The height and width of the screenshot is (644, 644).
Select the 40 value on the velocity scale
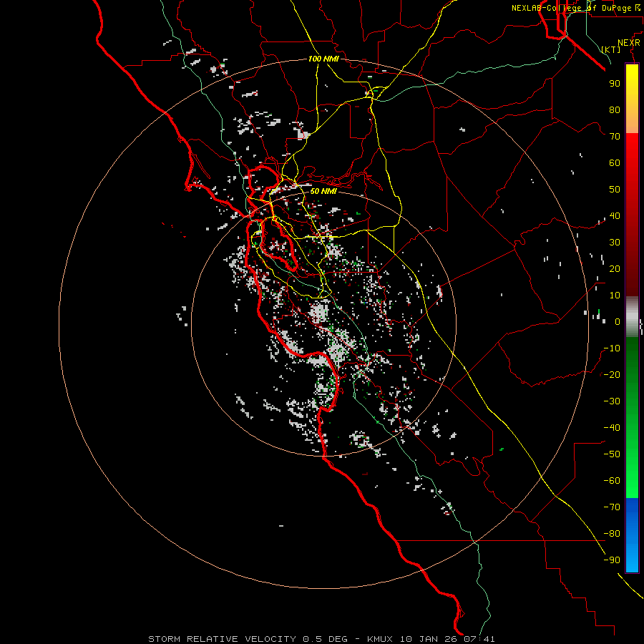[x=615, y=215]
